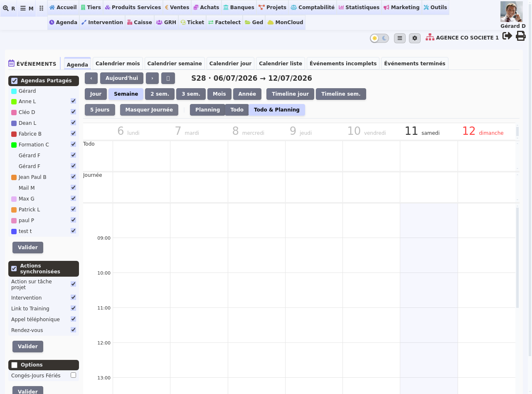The width and height of the screenshot is (532, 394).
Task: Click the Dean L color swatch
Action: click(14, 123)
